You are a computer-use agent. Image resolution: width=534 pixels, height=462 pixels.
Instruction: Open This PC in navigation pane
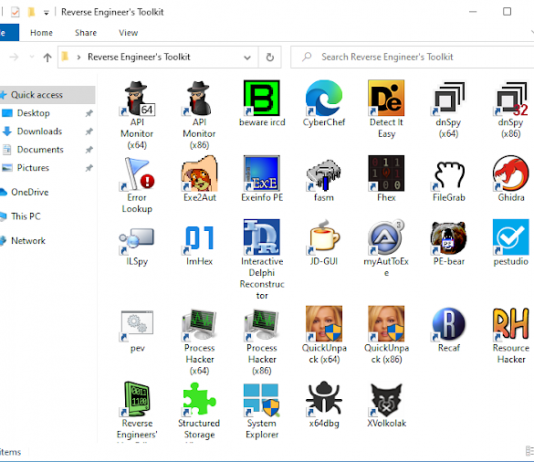[26, 217]
